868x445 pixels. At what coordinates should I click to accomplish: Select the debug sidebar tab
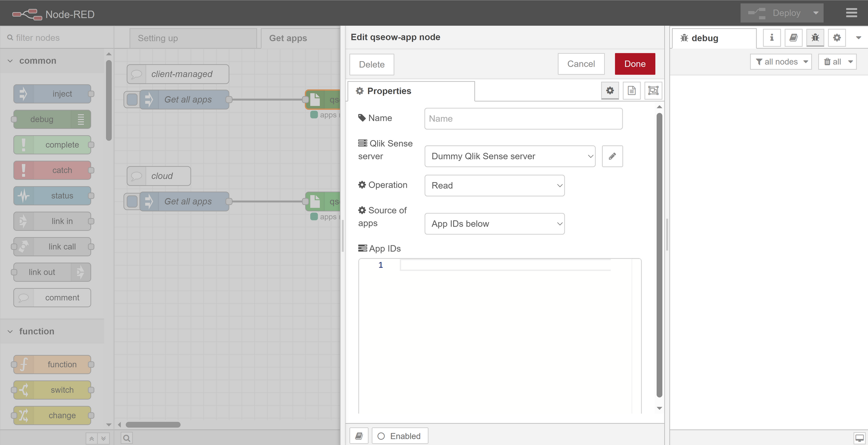[x=714, y=38]
